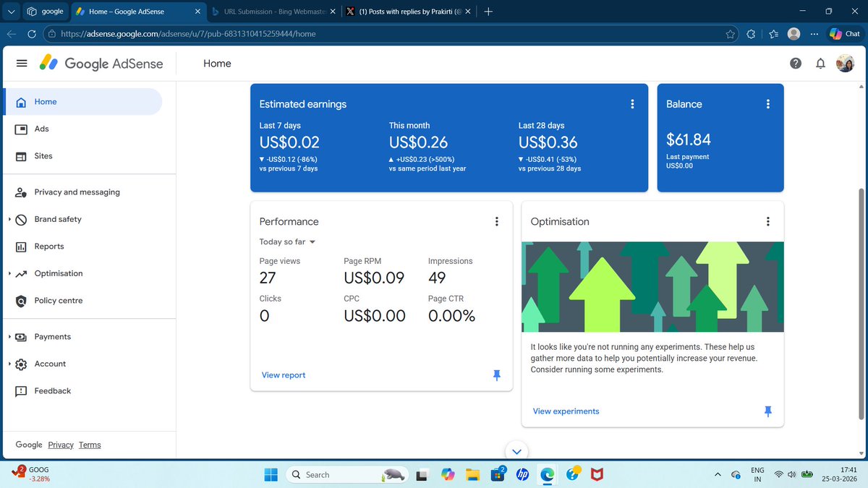Open Microsoft Store from taskbar
Screen dimensions: 868x488
[498, 475]
